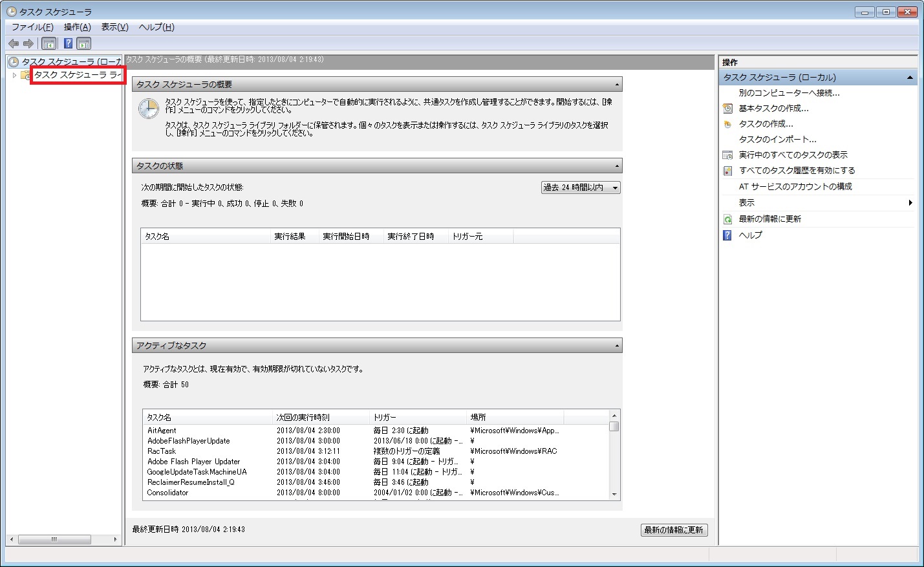Click tree pane horizontal scroll right arrow
Screen dimensions: 924x567
116,539
